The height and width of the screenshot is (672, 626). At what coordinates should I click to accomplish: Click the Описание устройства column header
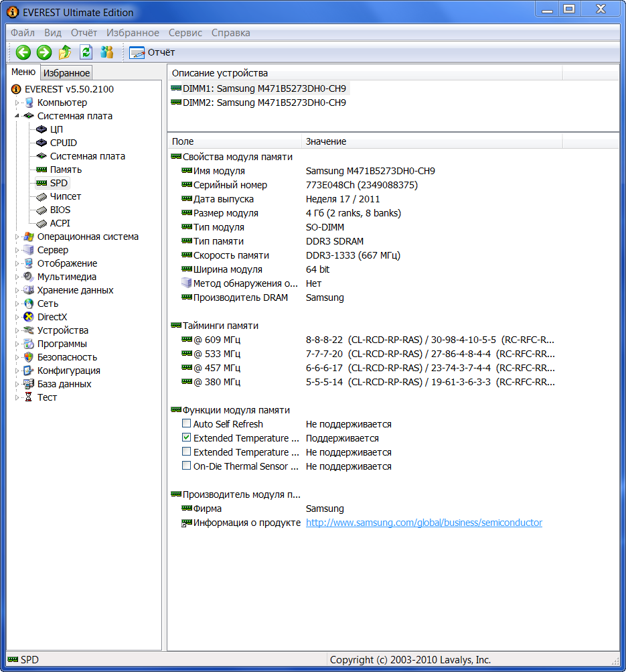click(365, 73)
